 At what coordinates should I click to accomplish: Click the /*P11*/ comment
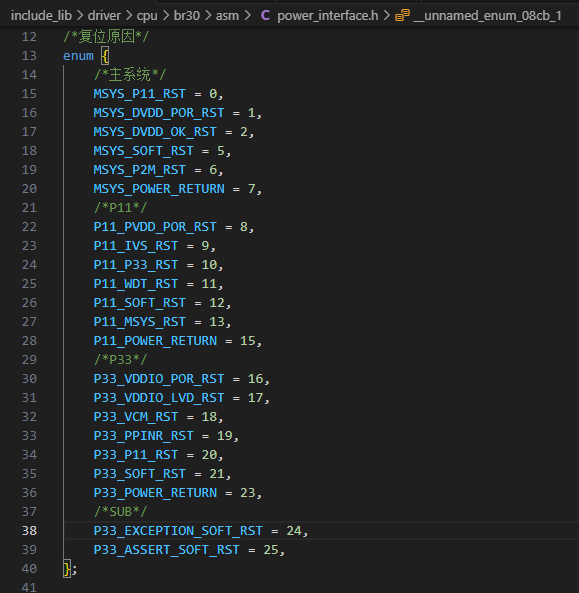pos(120,208)
